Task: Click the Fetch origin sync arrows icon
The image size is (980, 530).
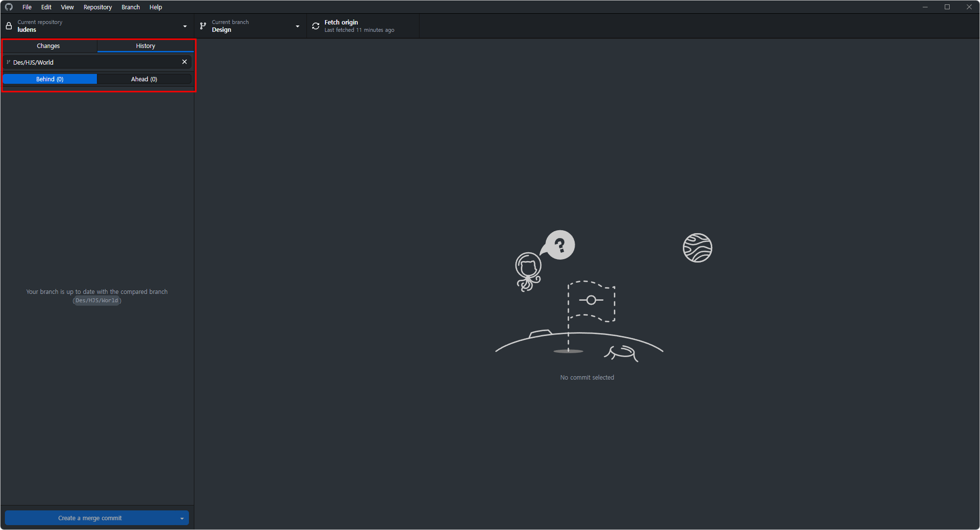Action: (316, 26)
